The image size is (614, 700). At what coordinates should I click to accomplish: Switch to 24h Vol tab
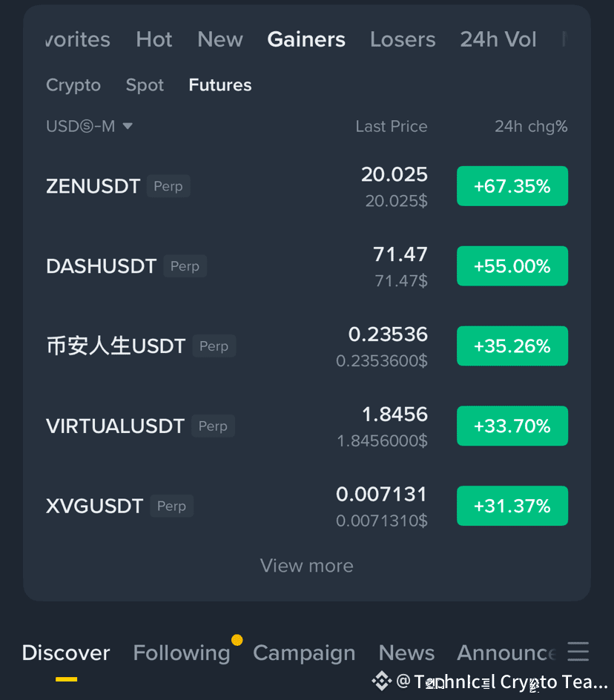tap(498, 39)
